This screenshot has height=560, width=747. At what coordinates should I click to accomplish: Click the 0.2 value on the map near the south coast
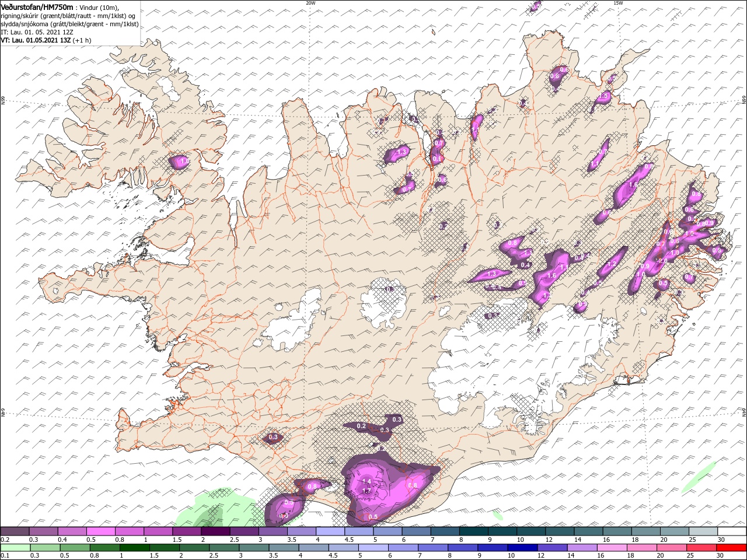pos(361,426)
